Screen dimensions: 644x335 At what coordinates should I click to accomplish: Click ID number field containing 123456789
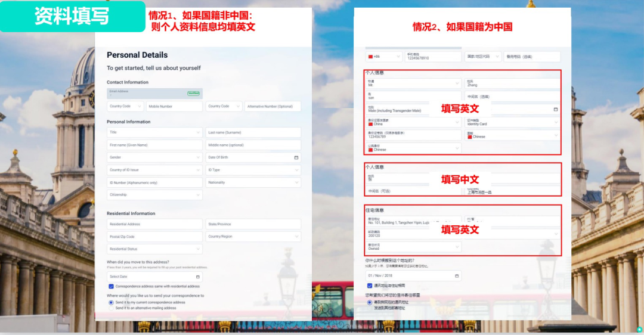click(x=413, y=135)
